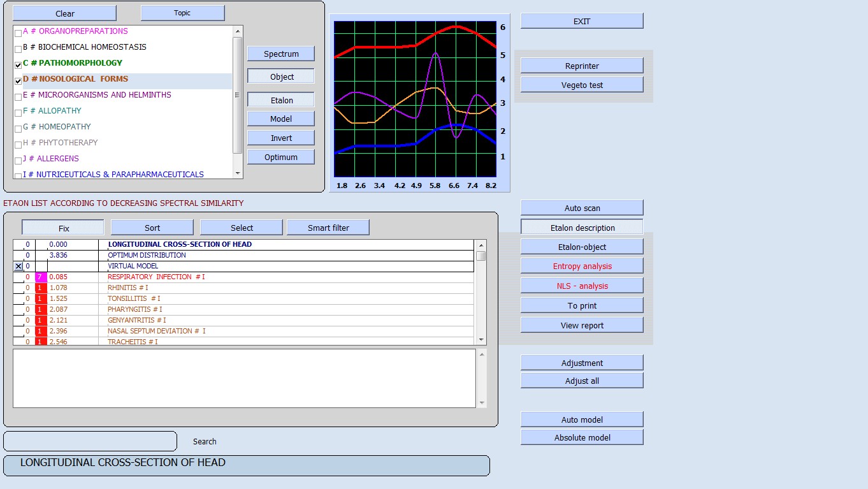Click the EXIT button
Viewport: 868px width, 489px height.
click(x=582, y=21)
